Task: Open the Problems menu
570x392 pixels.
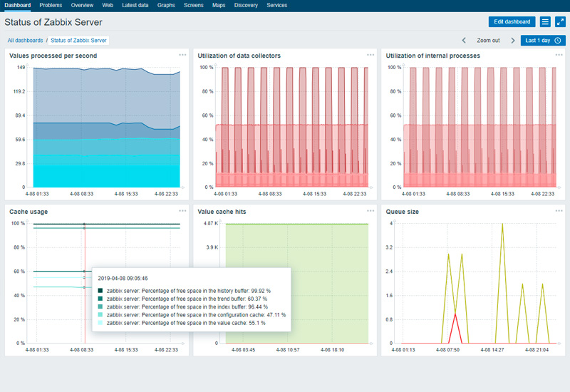Action: tap(51, 5)
